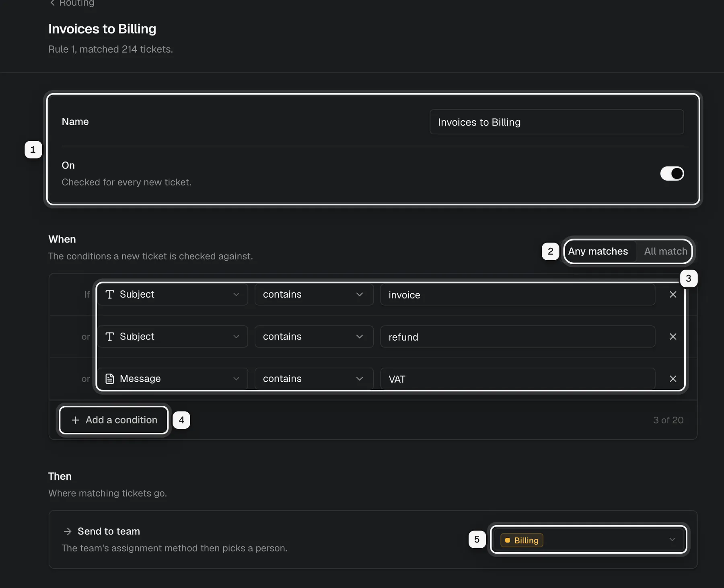Viewport: 724px width, 588px height.
Task: Remove the VAT condition
Action: point(673,379)
